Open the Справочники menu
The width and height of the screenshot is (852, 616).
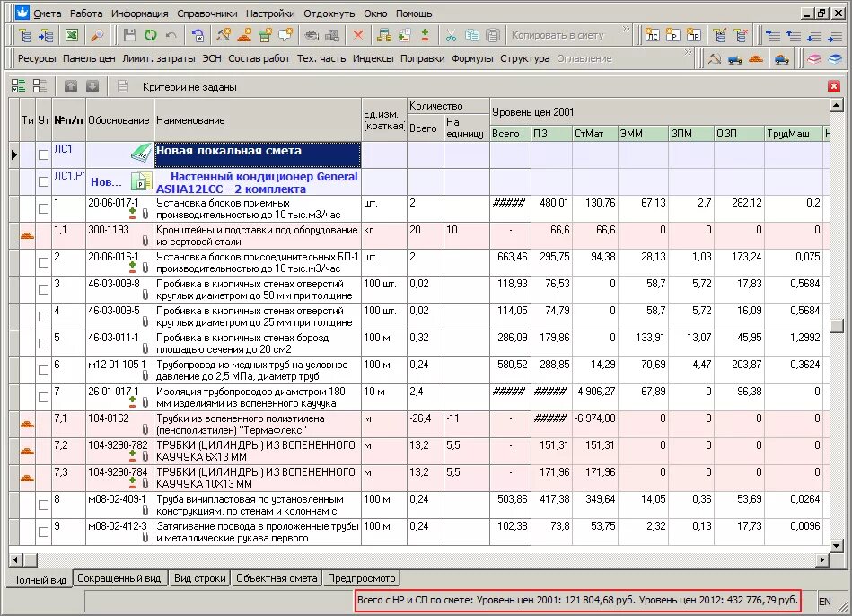[x=206, y=13]
